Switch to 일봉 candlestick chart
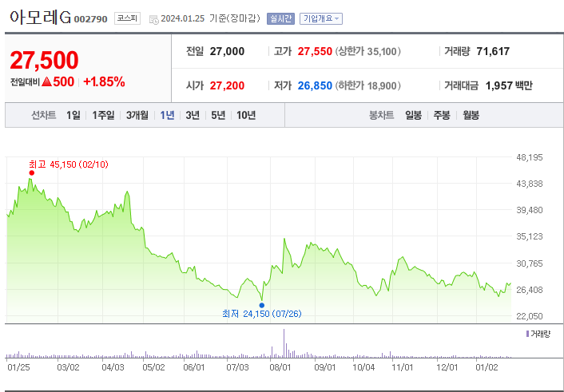 [x=413, y=116]
